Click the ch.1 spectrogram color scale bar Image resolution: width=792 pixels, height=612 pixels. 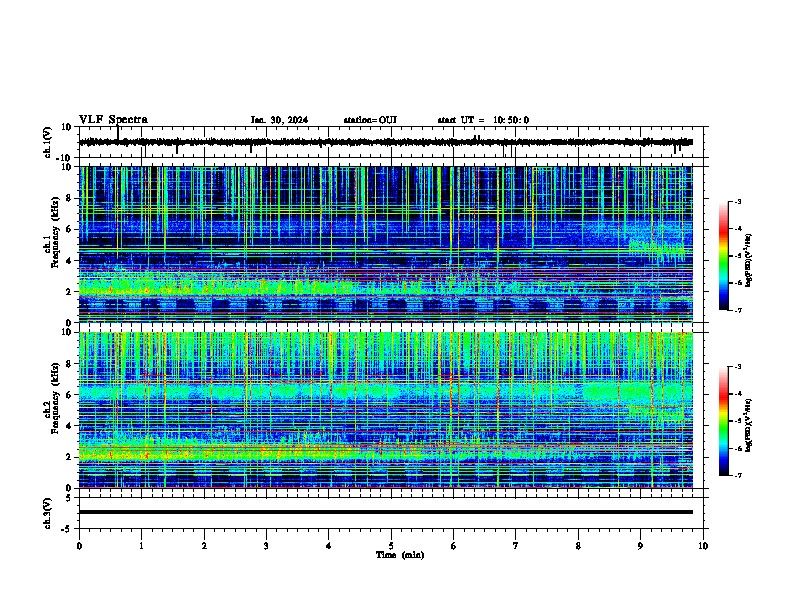pyautogui.click(x=724, y=256)
